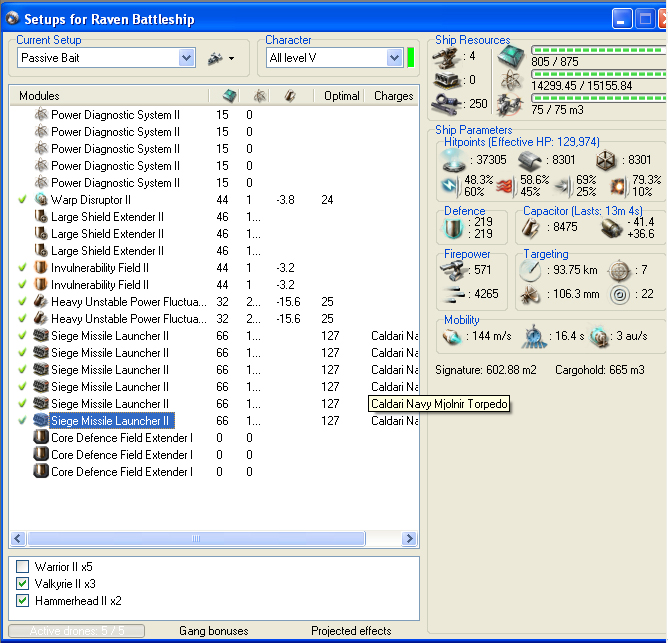Click the ship setup icon button
The height and width of the screenshot is (643, 668).
(215, 58)
